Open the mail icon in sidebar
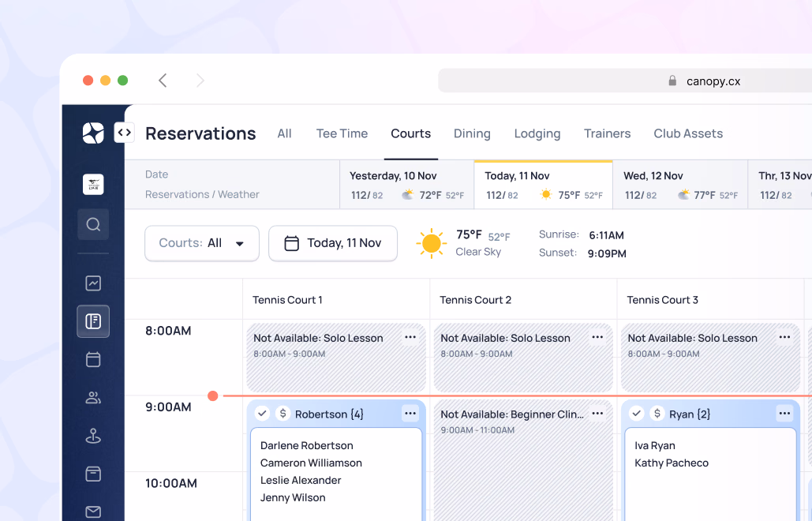Screen dimensions: 812x521 [93, 512]
